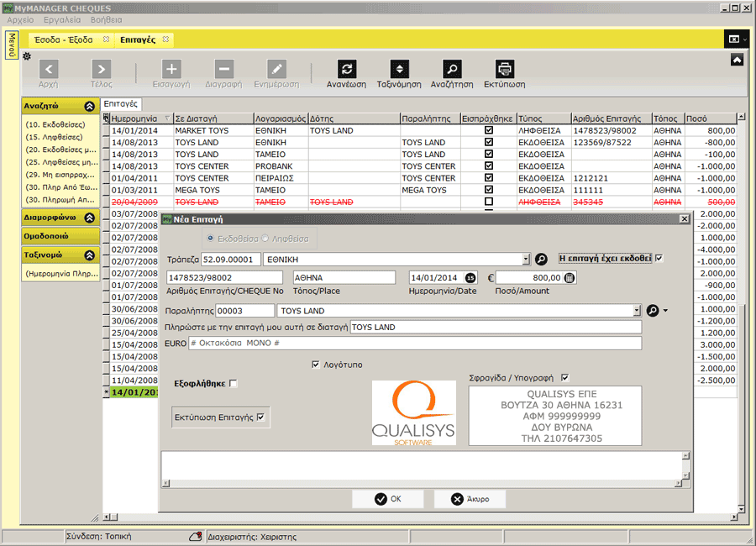The width and height of the screenshot is (756, 546).
Task: Select the Ληφθείσα radio button
Action: point(265,239)
